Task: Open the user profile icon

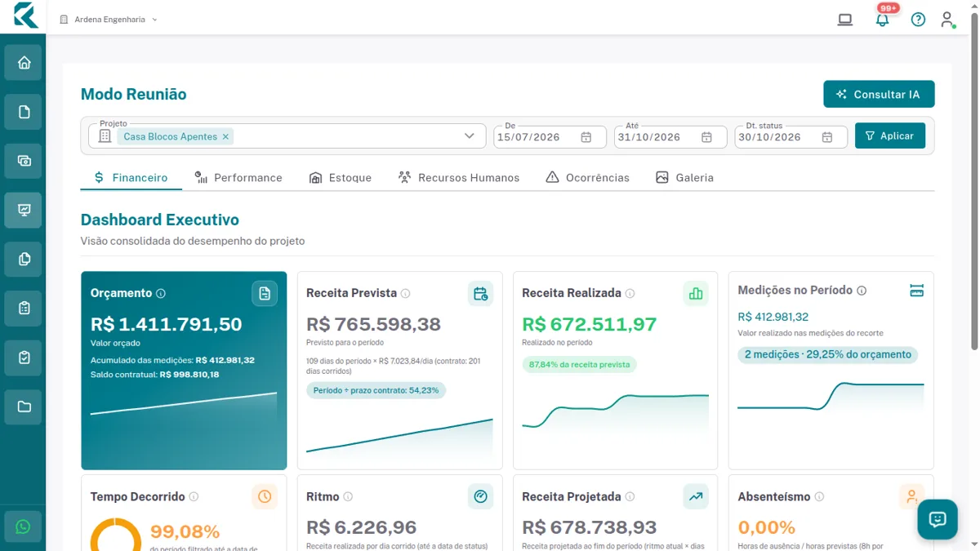Action: [947, 20]
